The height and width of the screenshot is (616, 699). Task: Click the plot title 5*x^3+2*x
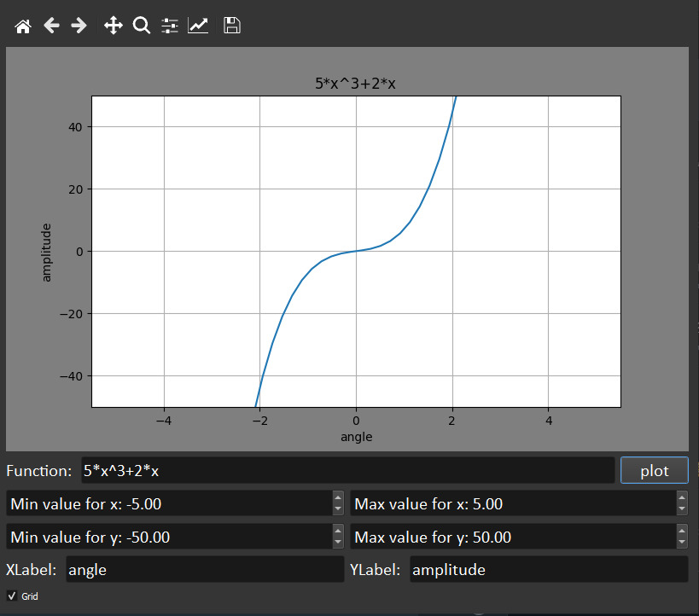(355, 84)
